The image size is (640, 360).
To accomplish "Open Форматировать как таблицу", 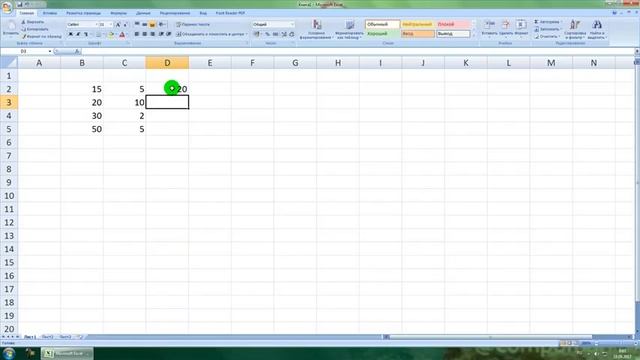I will point(349,29).
